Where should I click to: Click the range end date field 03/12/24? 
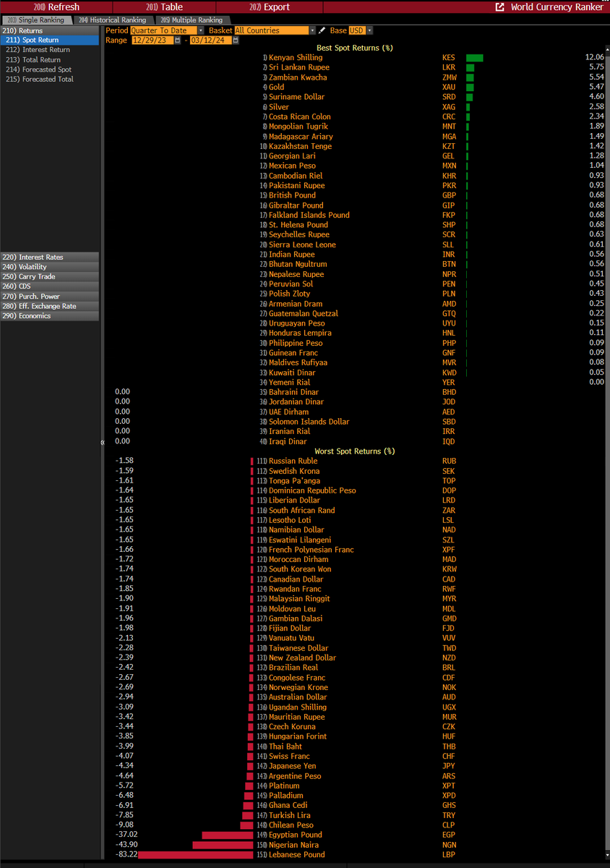[211, 41]
